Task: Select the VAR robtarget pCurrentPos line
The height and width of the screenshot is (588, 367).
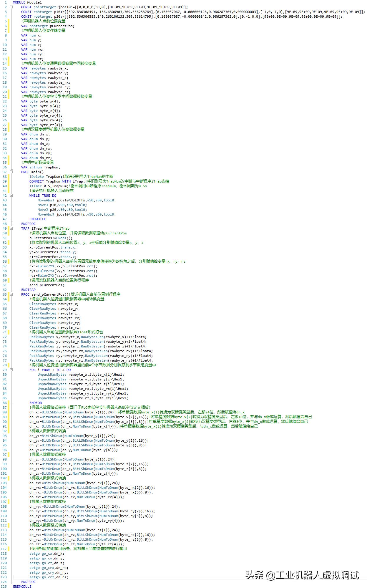Action: 48,26
